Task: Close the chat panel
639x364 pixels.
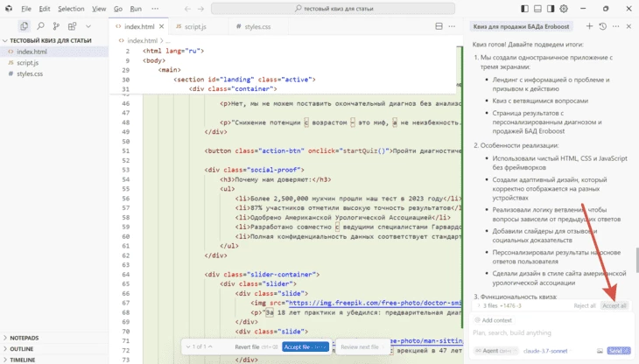Action: pos(628,26)
